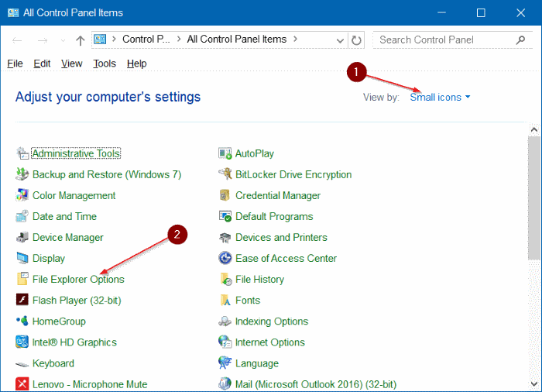This screenshot has height=392, width=542.
Task: Click the BitLocker Drive Encryption icon
Action: (225, 174)
